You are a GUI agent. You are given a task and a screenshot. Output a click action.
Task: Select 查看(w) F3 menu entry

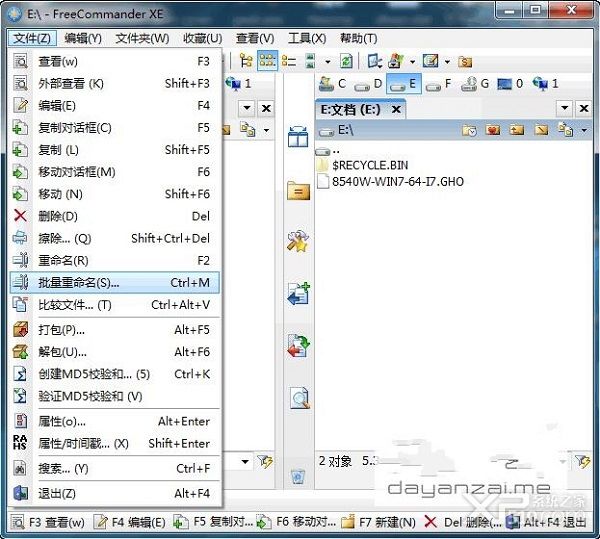click(115, 61)
